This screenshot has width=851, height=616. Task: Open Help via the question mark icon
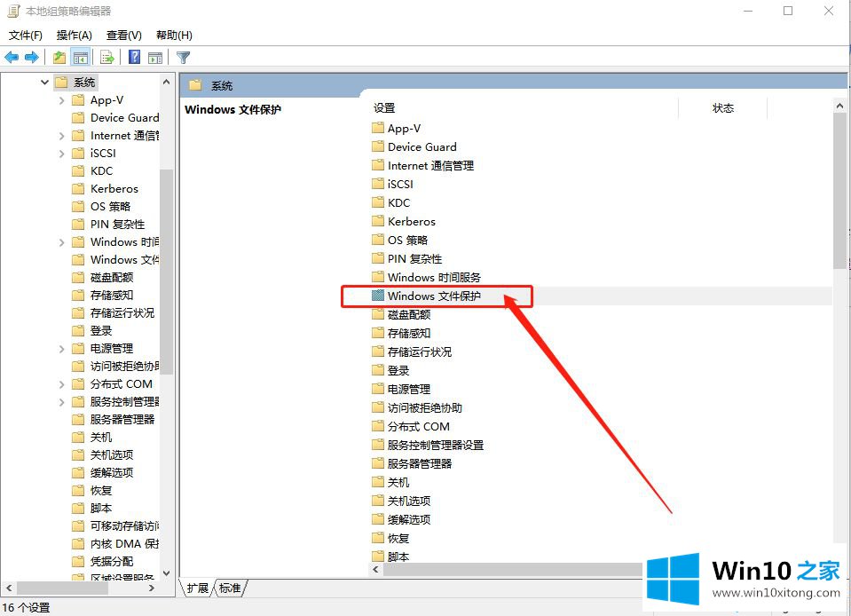(134, 58)
